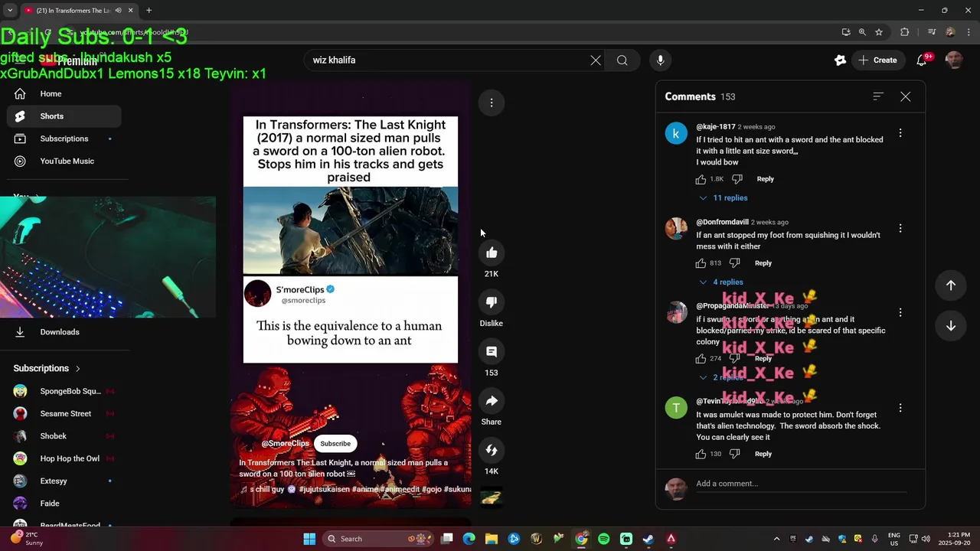Bookmark this page with star icon
The image size is (980, 551).
click(x=879, y=32)
